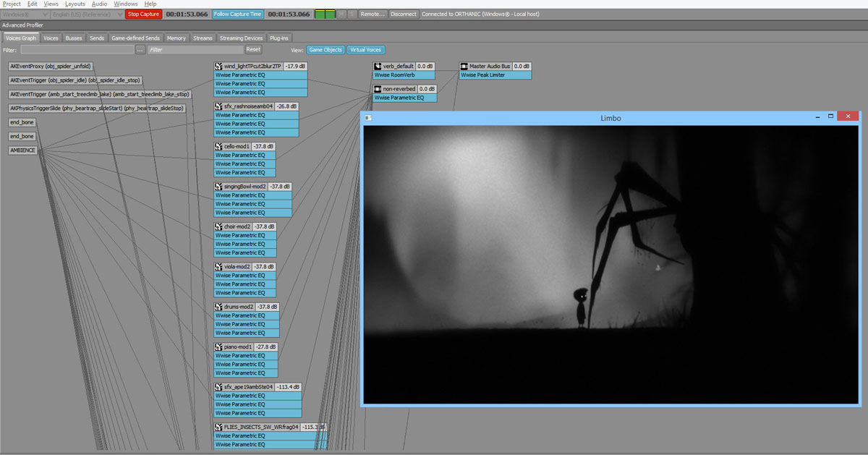This screenshot has height=455, width=868.
Task: Open the Edit menu
Action: point(33,4)
